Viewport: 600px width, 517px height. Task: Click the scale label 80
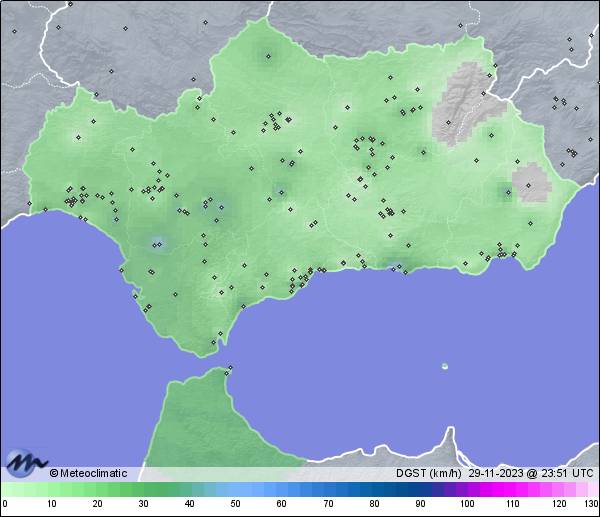[x=374, y=503]
